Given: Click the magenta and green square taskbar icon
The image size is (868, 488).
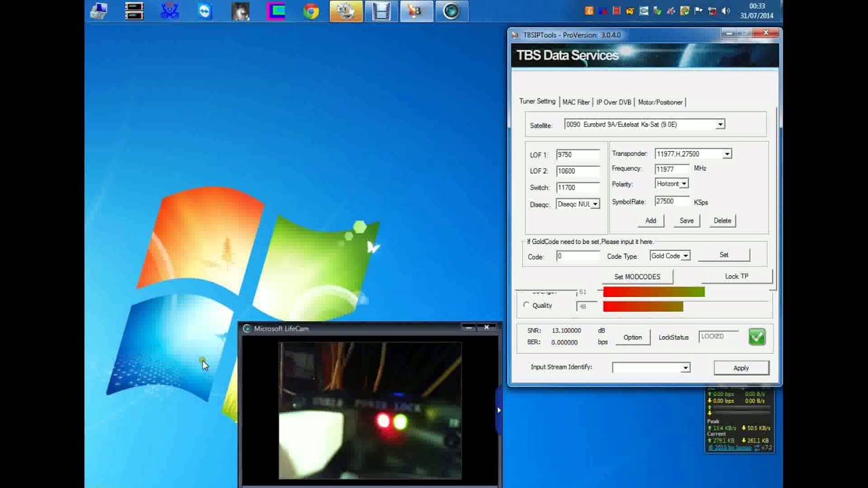Looking at the screenshot, I should (x=275, y=12).
